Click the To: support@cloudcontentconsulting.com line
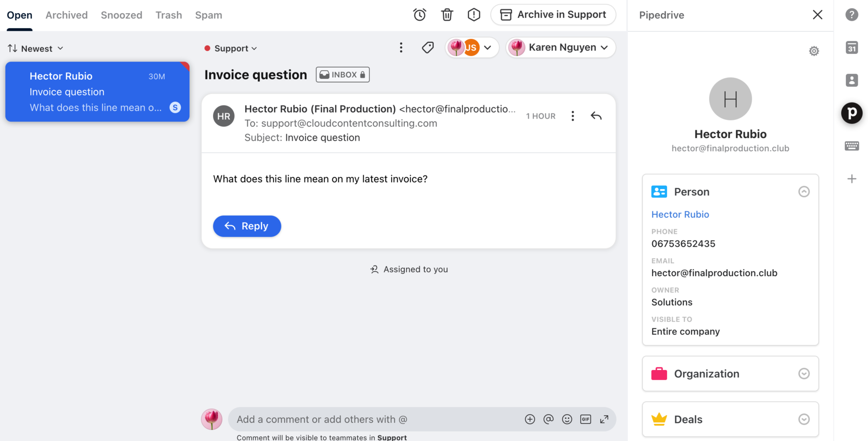The height and width of the screenshot is (441, 868). click(341, 123)
